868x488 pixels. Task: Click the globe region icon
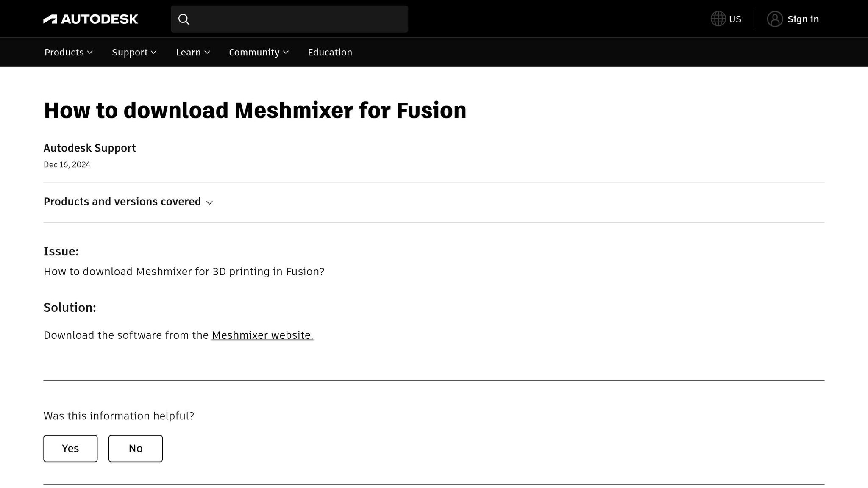point(718,19)
